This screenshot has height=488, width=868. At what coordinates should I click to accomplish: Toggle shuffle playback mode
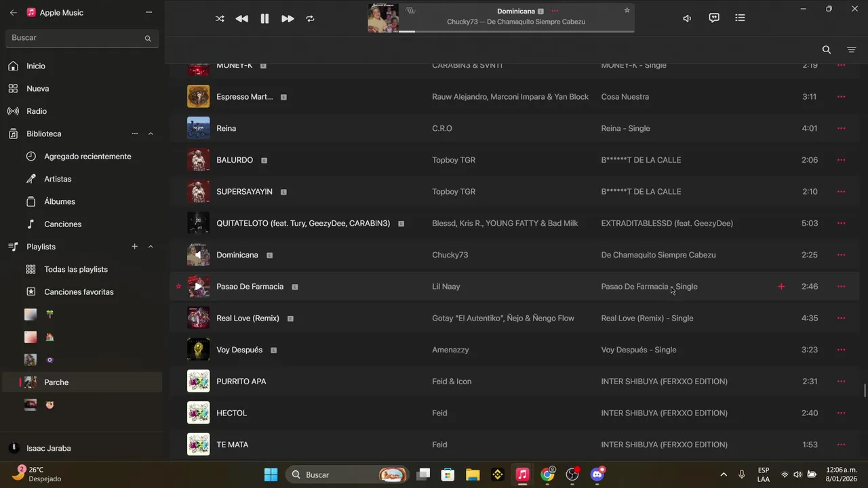[x=220, y=19]
